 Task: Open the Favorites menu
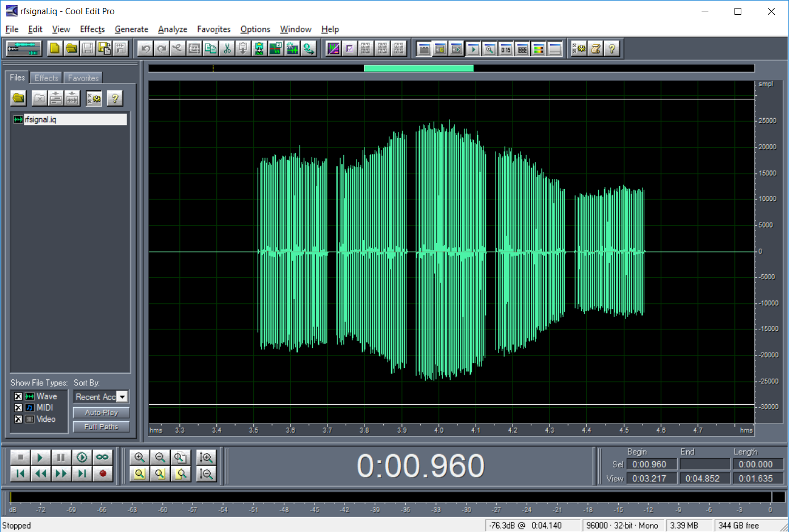(x=213, y=29)
